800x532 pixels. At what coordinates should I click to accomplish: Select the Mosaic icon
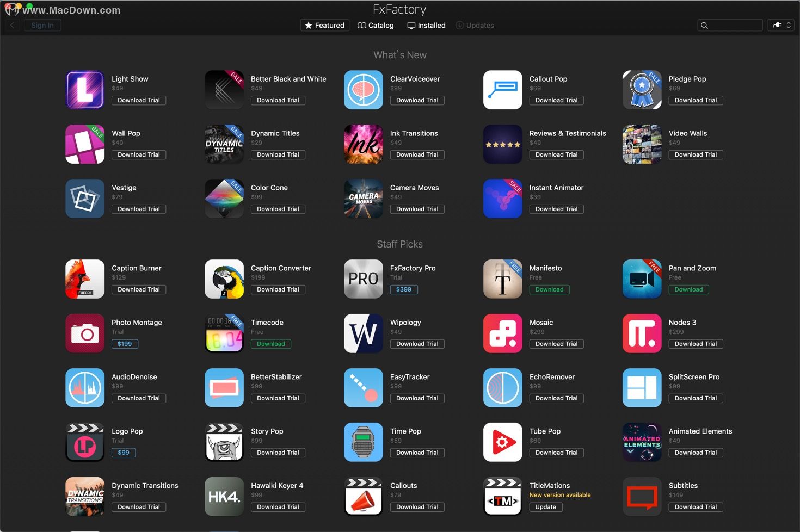tap(503, 333)
